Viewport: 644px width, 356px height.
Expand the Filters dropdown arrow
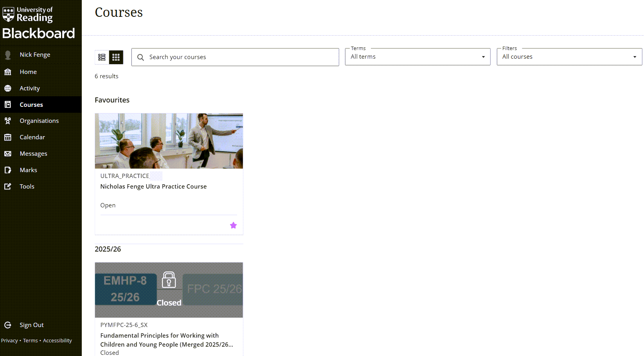(634, 57)
